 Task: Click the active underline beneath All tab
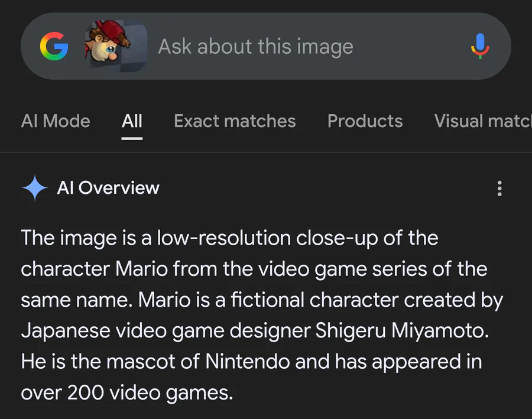pos(132,138)
